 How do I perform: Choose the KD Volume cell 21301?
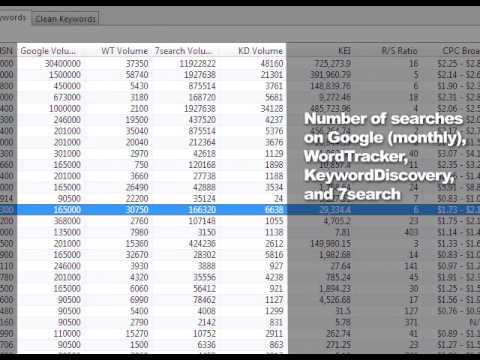[272, 75]
